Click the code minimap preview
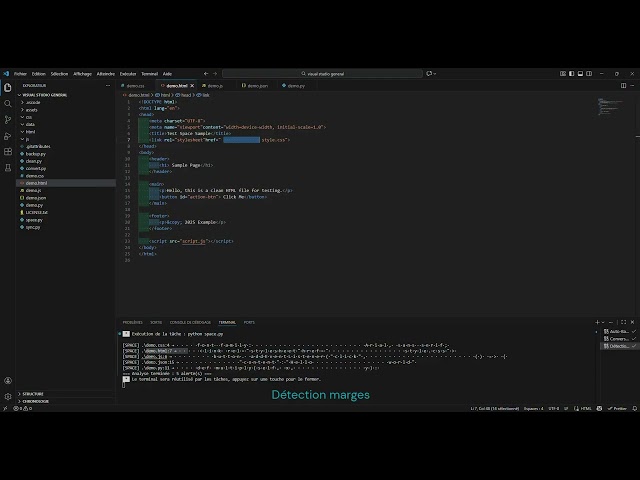The width and height of the screenshot is (640, 480). 610,106
